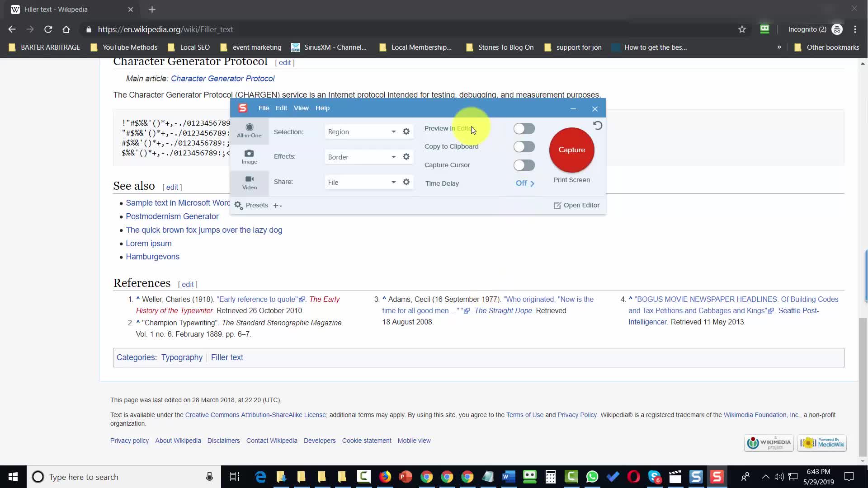Open the Snagit Edit menu
Viewport: 868px width, 488px height.
281,108
